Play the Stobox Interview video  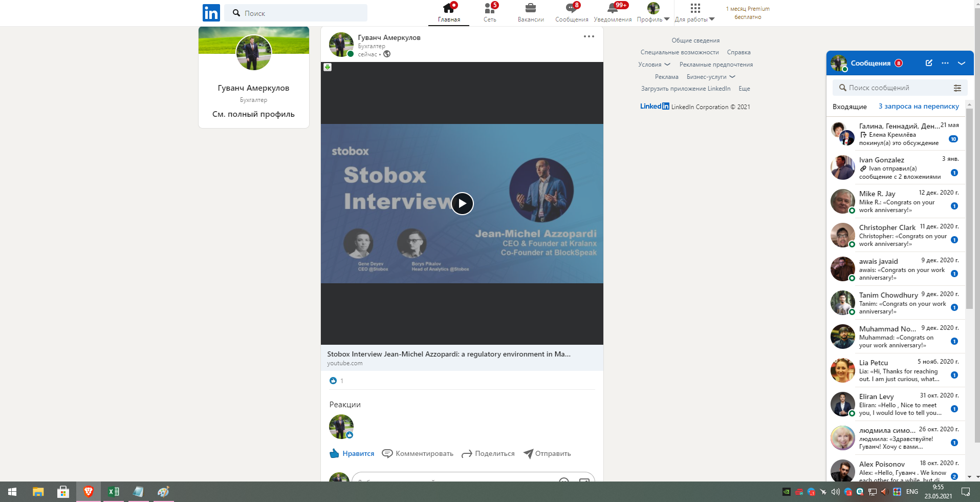pos(462,203)
